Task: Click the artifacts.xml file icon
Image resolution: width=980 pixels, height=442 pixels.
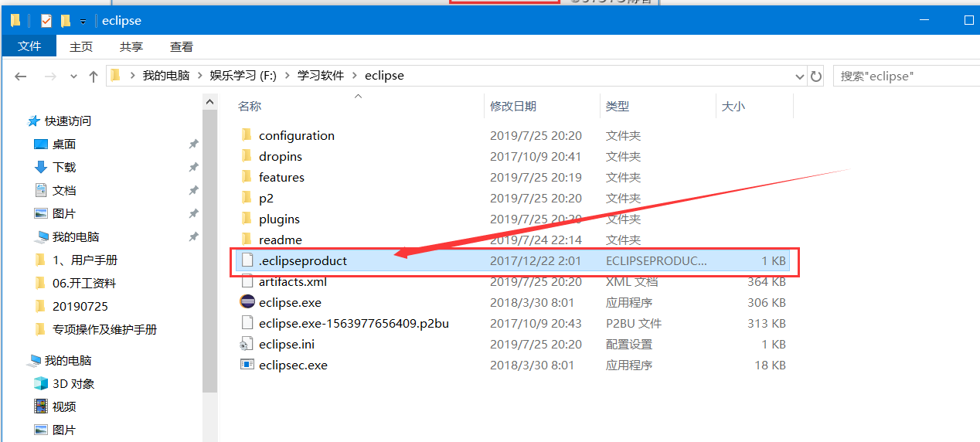Action: [x=247, y=281]
